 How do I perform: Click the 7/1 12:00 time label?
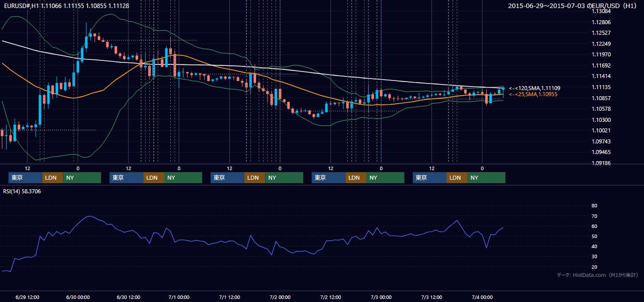click(x=229, y=297)
